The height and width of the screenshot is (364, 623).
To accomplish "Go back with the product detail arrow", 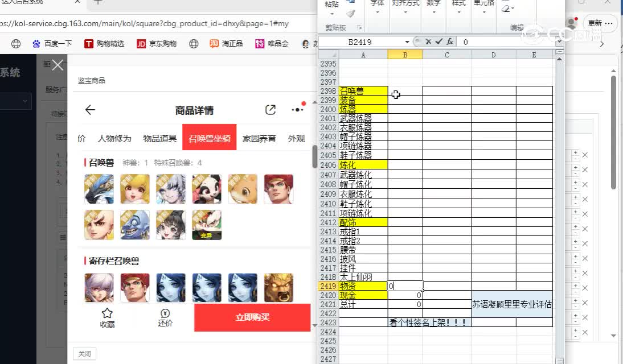I will click(x=90, y=110).
